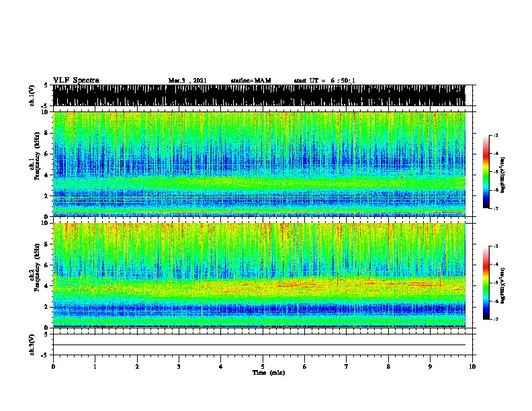Click the color scale bar beside ch.1 spectrogram

(x=486, y=172)
